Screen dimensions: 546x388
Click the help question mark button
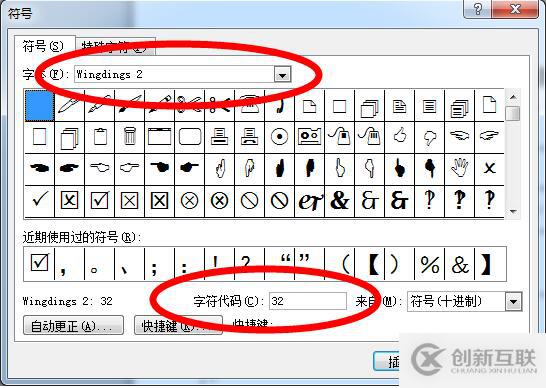pos(477,9)
